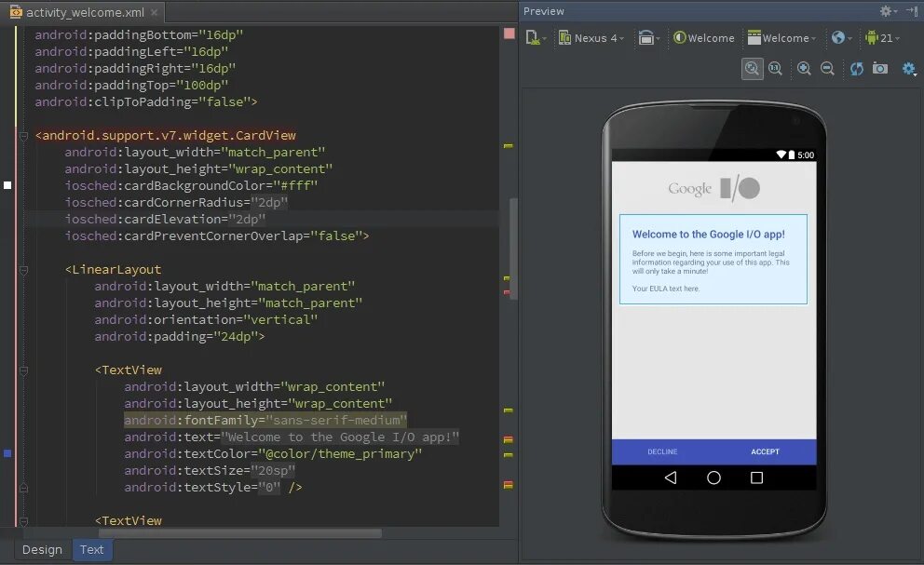
Task: Click the ACCEPT button in phone preview
Action: 765,451
